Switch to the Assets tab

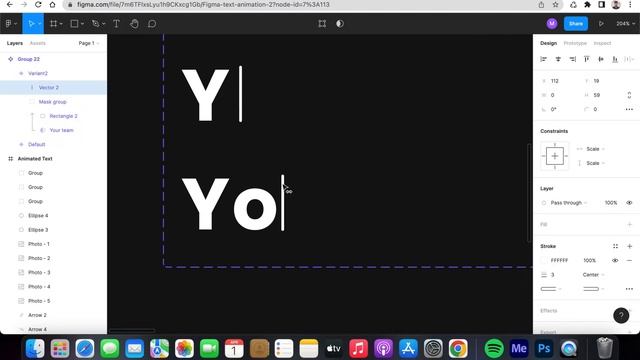(38, 43)
